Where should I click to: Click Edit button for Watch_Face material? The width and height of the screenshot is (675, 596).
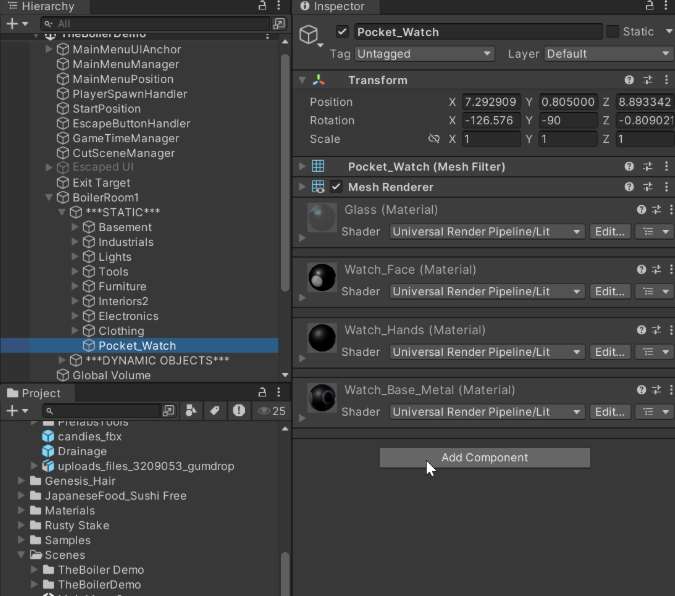coord(609,292)
